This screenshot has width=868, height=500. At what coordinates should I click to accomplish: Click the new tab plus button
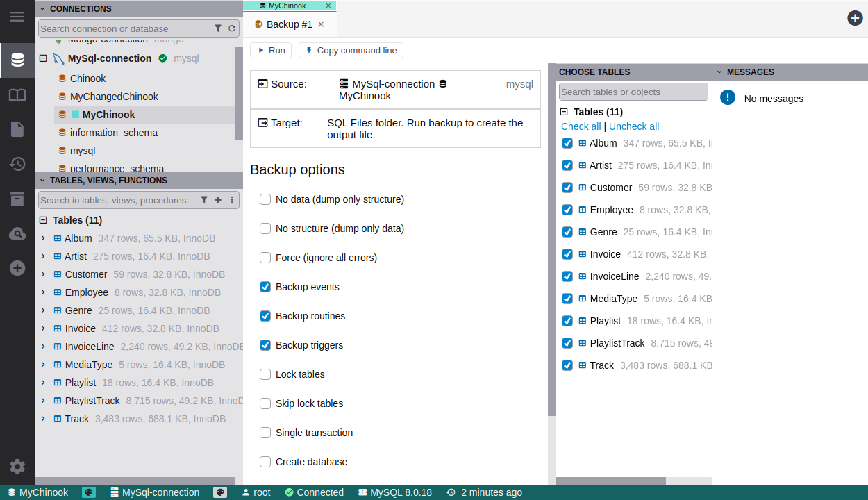(855, 18)
